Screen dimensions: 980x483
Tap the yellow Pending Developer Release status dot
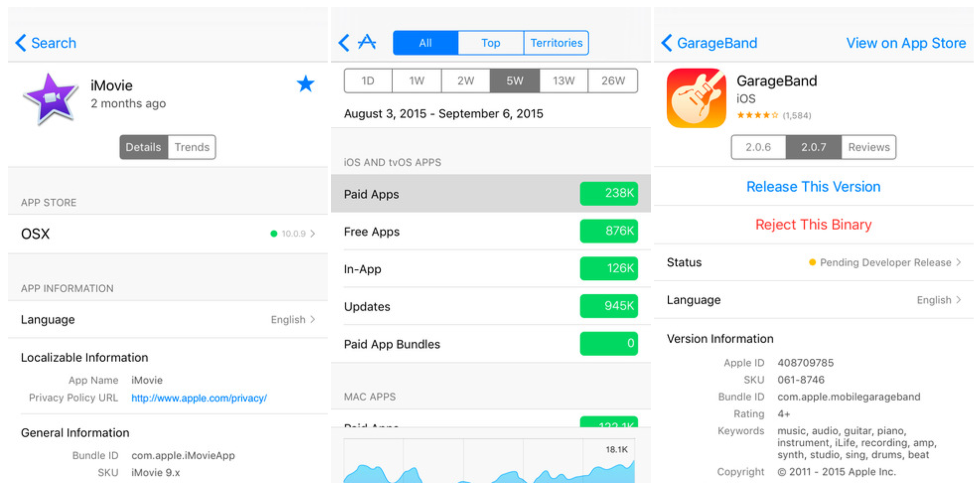(812, 262)
